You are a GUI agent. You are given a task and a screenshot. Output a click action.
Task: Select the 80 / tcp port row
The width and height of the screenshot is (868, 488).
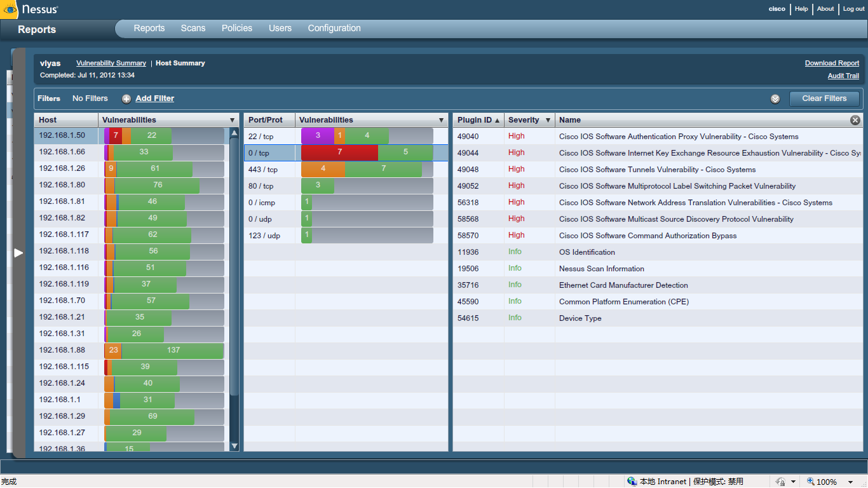click(346, 186)
